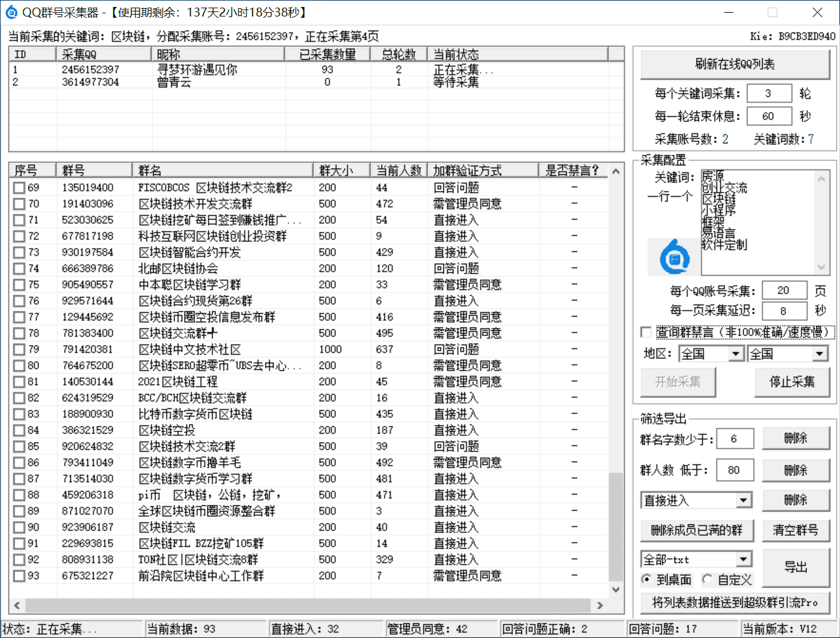The height and width of the screenshot is (638, 840).
Task: Click the 群号 column header
Action: (95, 170)
